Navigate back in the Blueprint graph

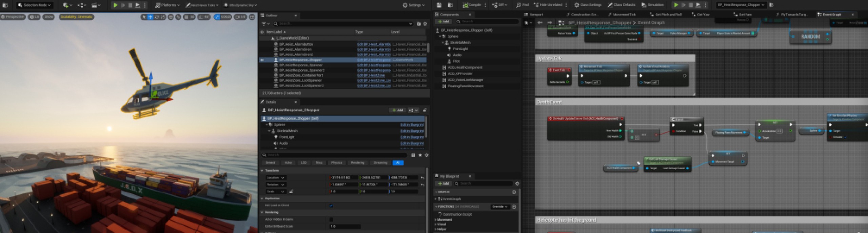click(540, 23)
